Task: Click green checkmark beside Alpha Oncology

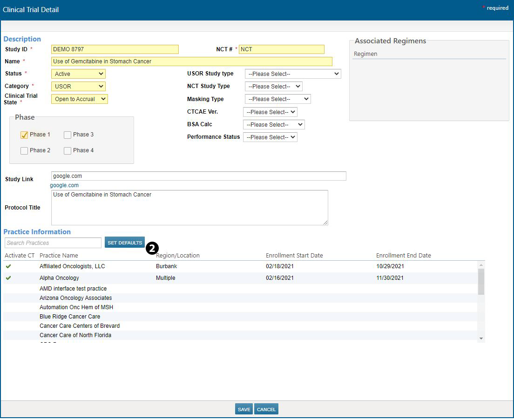Action: (x=8, y=278)
